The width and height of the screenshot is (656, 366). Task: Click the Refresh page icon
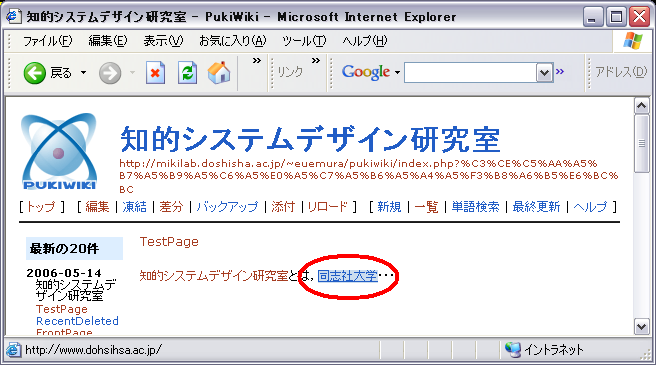pyautogui.click(x=187, y=73)
